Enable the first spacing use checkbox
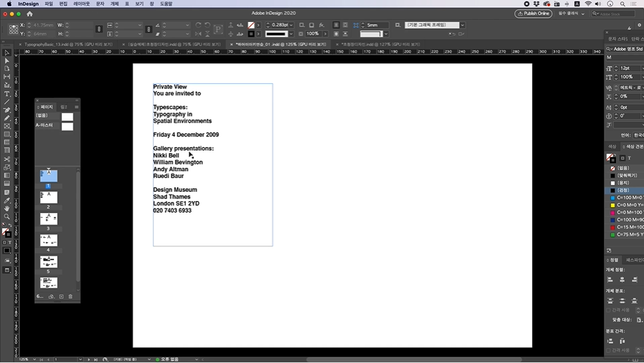Screen dimensions: 644x363 [x=609, y=310]
